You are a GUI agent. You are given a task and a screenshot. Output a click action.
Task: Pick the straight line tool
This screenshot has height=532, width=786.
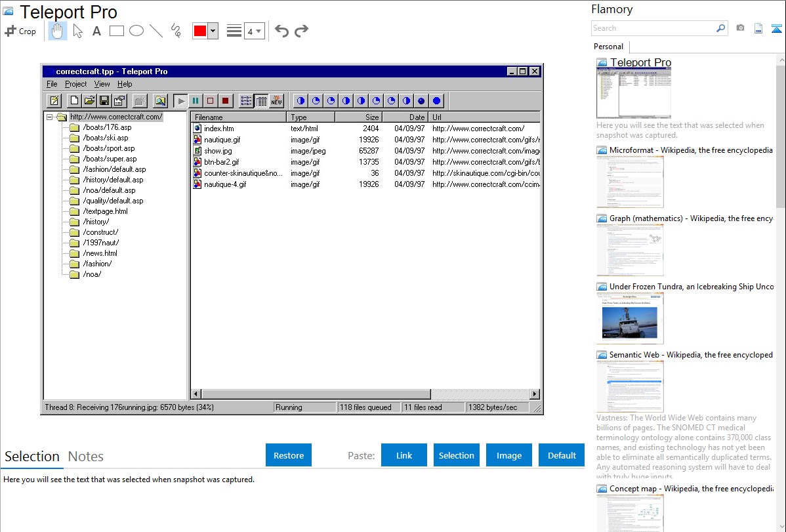tap(156, 31)
